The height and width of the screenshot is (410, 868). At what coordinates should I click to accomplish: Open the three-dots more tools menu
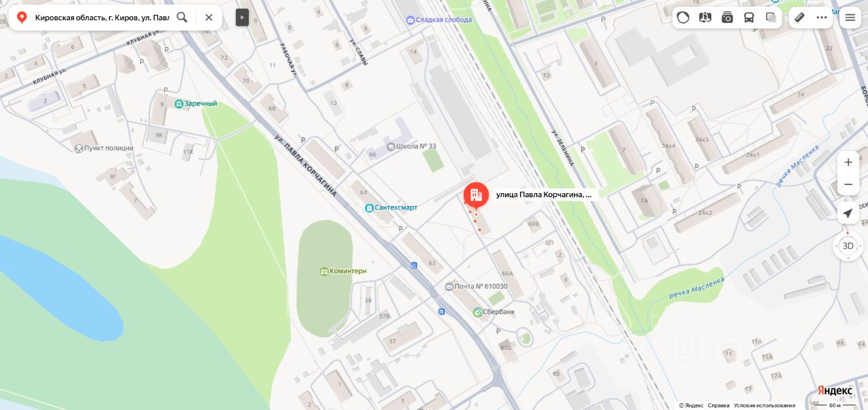(822, 18)
